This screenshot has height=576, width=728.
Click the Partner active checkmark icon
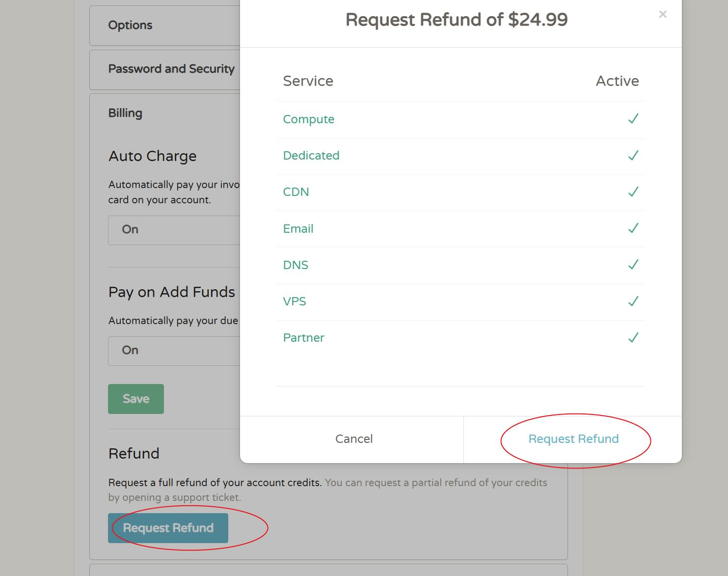633,337
